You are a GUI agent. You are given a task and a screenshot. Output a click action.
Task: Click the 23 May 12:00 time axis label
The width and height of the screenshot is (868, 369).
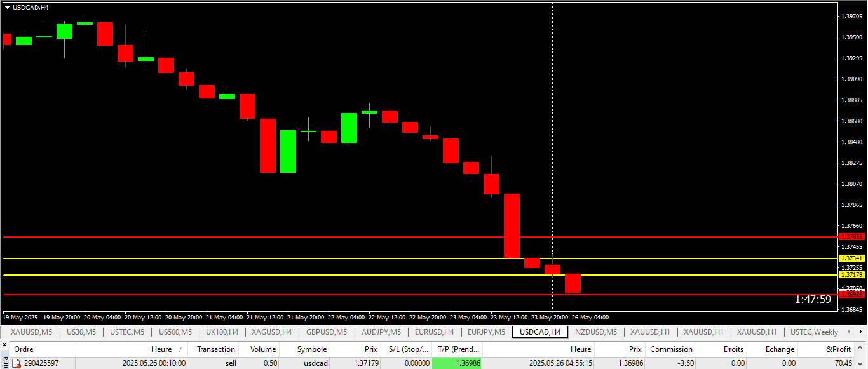click(509, 317)
